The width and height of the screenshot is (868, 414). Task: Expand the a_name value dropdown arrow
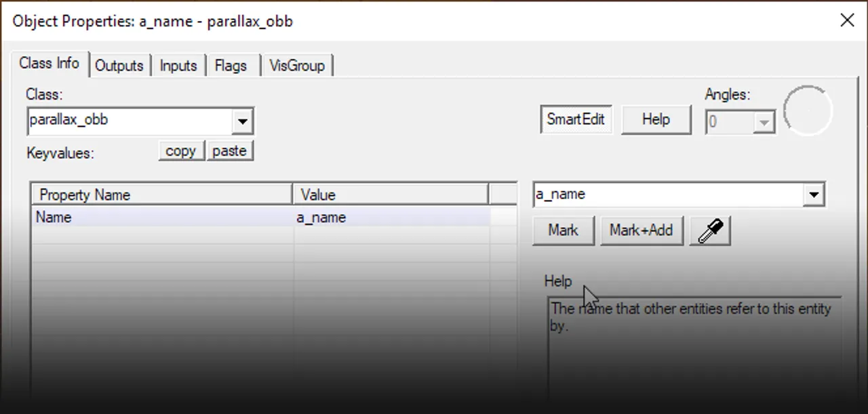[814, 195]
